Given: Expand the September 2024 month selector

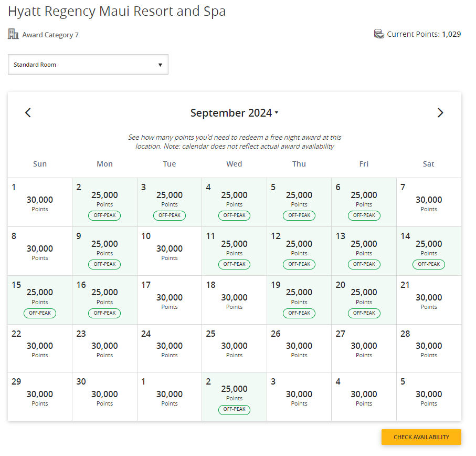Looking at the screenshot, I should coord(234,113).
